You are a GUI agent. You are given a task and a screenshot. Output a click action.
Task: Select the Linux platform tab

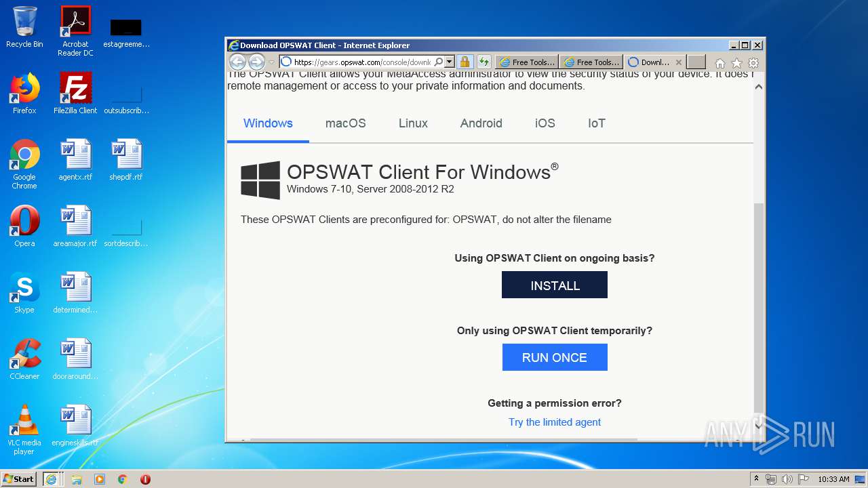coord(413,123)
